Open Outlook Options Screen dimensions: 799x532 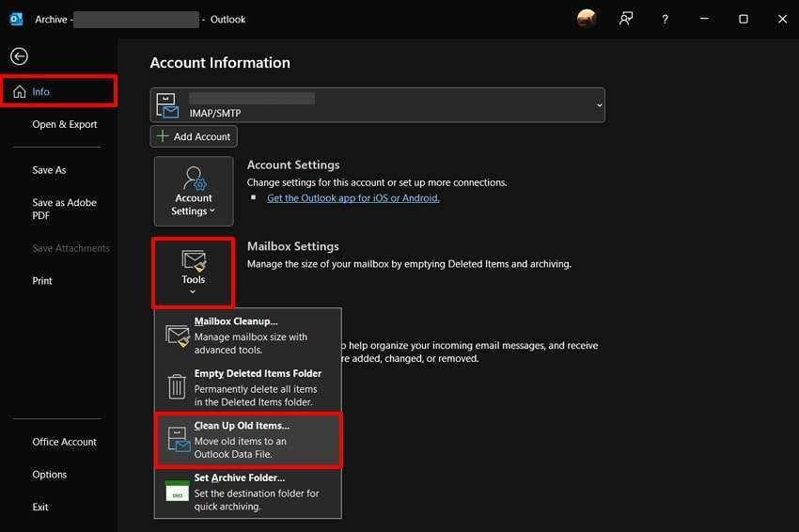tap(50, 475)
